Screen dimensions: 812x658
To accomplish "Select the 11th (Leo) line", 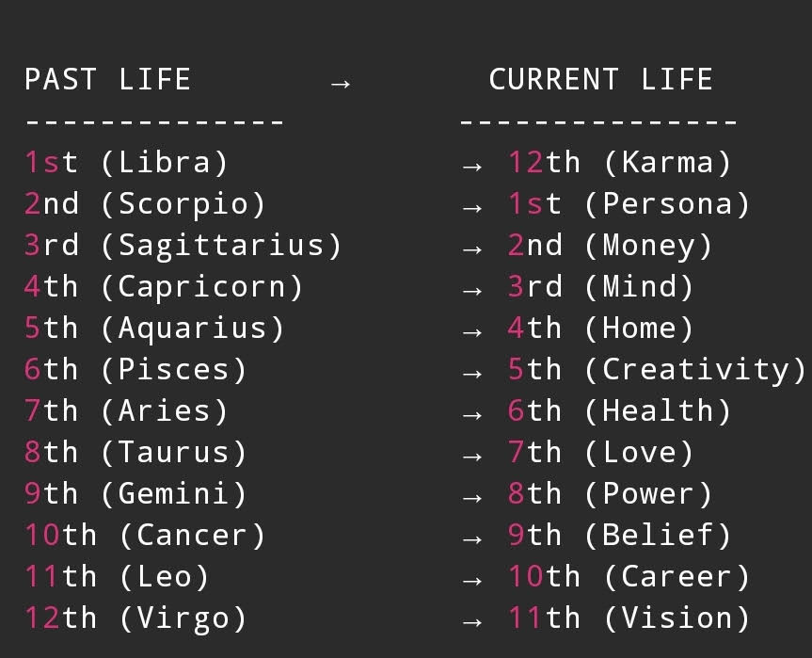I will pos(117,577).
